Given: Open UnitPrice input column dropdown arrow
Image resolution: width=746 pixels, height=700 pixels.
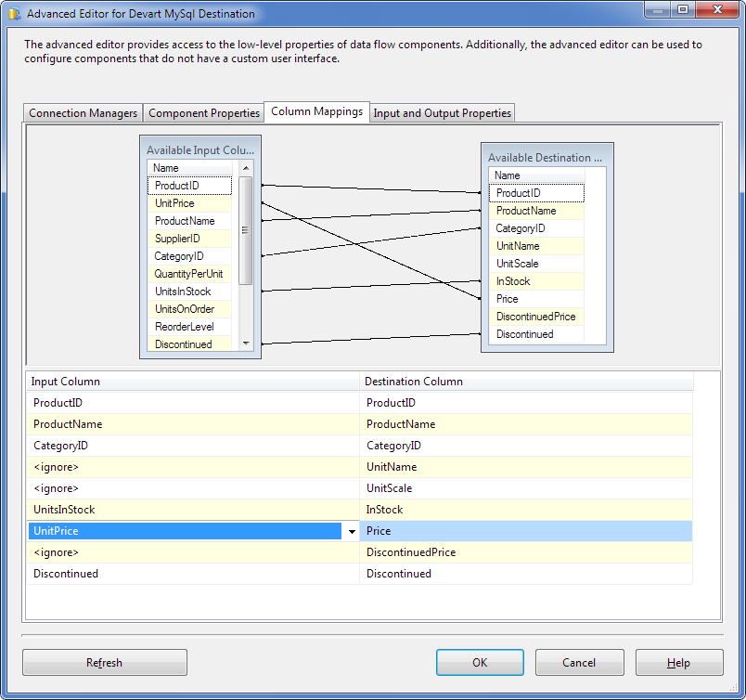Looking at the screenshot, I should coord(352,531).
